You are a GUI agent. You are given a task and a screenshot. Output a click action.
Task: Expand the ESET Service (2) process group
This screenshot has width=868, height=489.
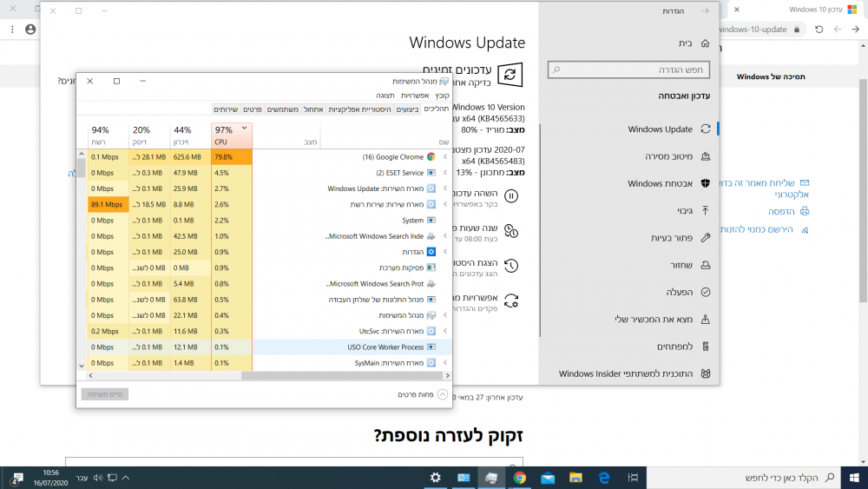point(445,173)
